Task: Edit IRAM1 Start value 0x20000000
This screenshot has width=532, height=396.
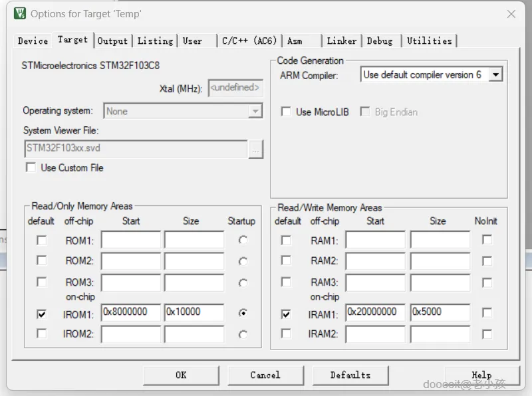Action: [x=376, y=312]
